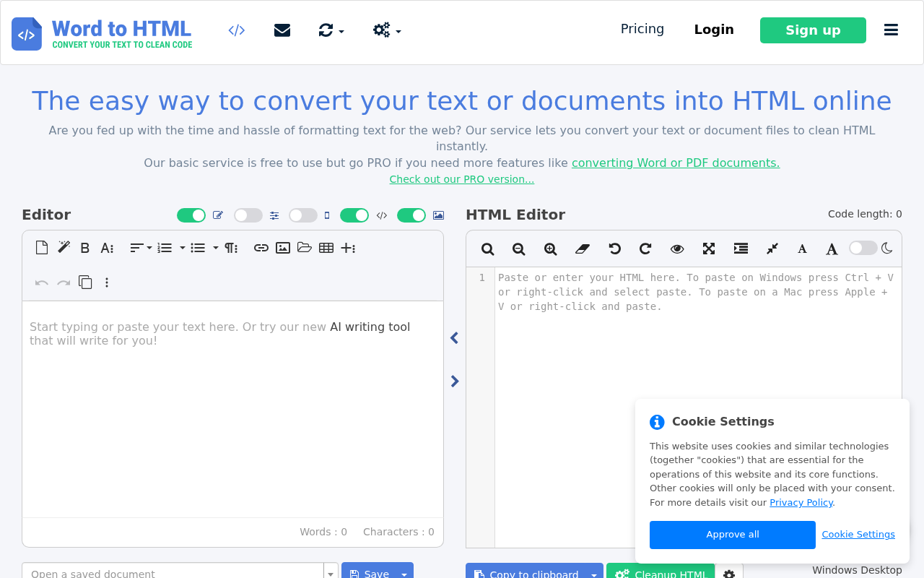Open the font size options icon

pos(107,248)
